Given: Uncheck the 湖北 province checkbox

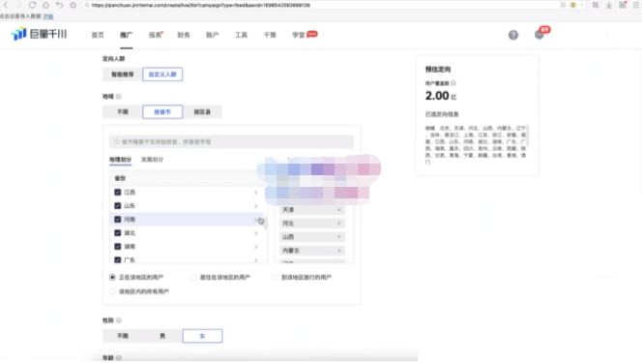Looking at the screenshot, I should click(118, 233).
